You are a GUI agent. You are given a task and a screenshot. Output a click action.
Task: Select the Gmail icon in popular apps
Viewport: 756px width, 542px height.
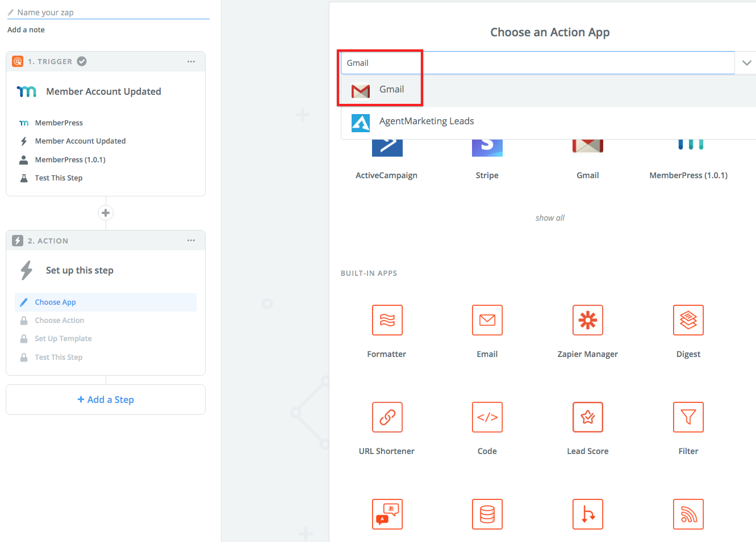pyautogui.click(x=587, y=146)
